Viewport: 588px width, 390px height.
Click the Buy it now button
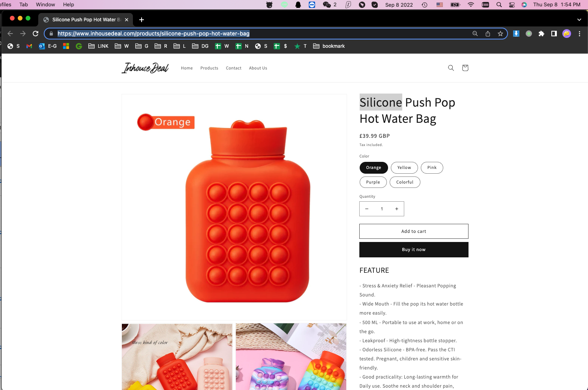click(x=414, y=249)
